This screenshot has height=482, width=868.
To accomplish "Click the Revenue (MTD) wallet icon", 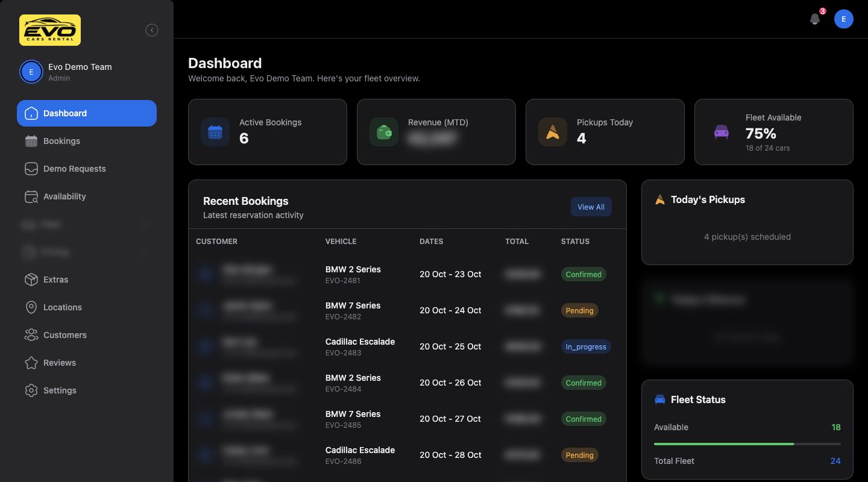I will click(x=384, y=132).
